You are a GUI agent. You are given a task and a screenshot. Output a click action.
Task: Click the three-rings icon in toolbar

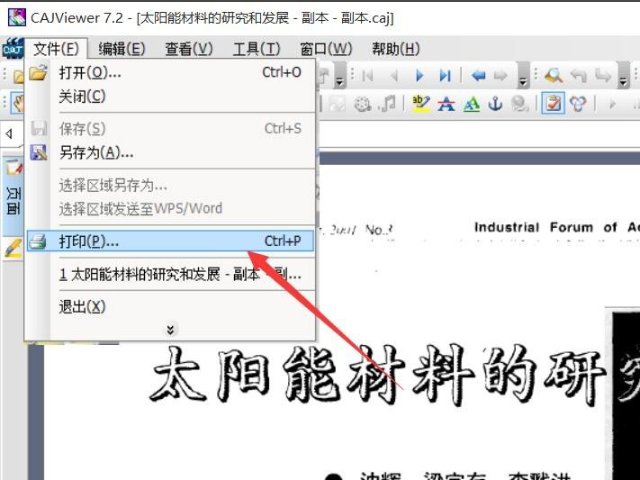(578, 104)
